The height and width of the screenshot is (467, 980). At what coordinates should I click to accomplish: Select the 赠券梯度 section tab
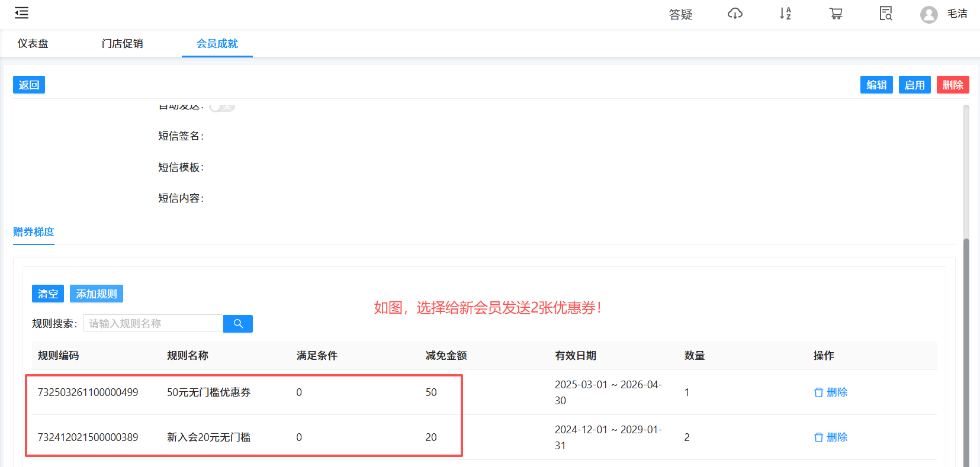[34, 232]
